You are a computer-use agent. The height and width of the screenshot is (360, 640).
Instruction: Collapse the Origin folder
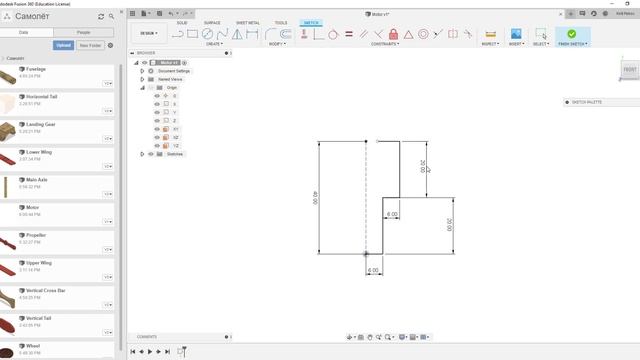tap(142, 88)
